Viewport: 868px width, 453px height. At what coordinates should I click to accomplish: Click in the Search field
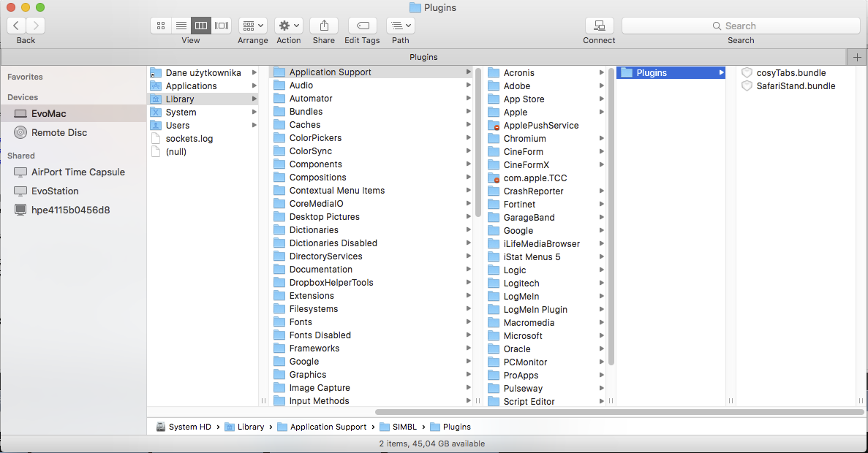[740, 26]
